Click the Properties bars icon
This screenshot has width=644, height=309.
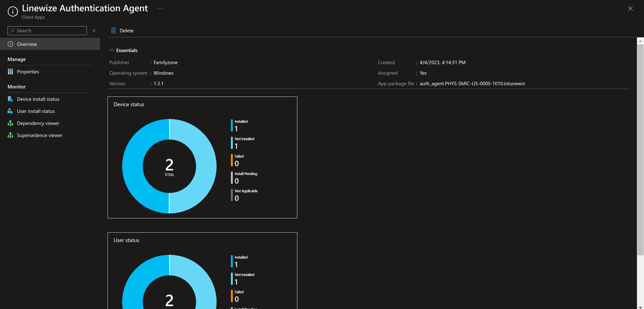(x=10, y=72)
